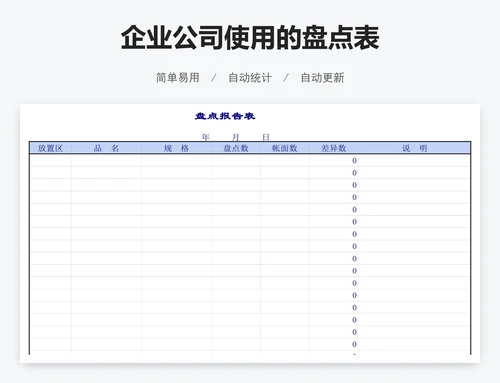Select the 规 格 column header
Viewport: 500px width, 383px height.
[176, 148]
